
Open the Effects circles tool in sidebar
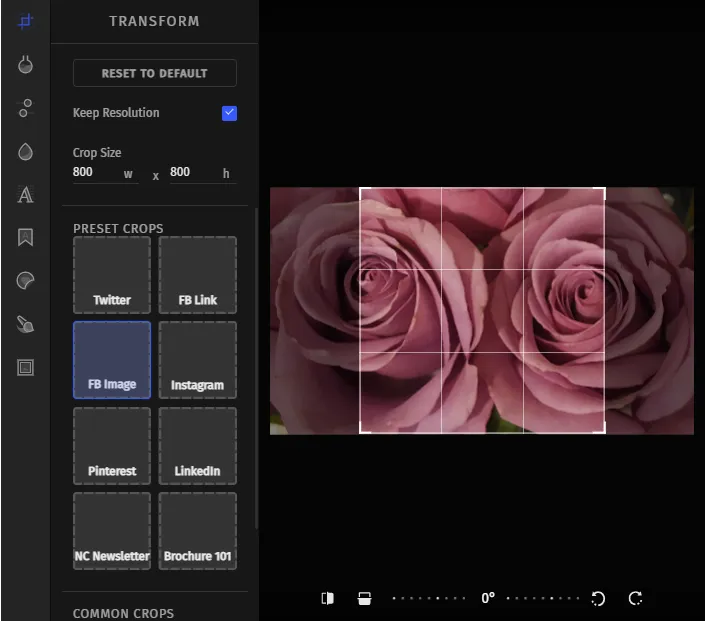point(25,108)
